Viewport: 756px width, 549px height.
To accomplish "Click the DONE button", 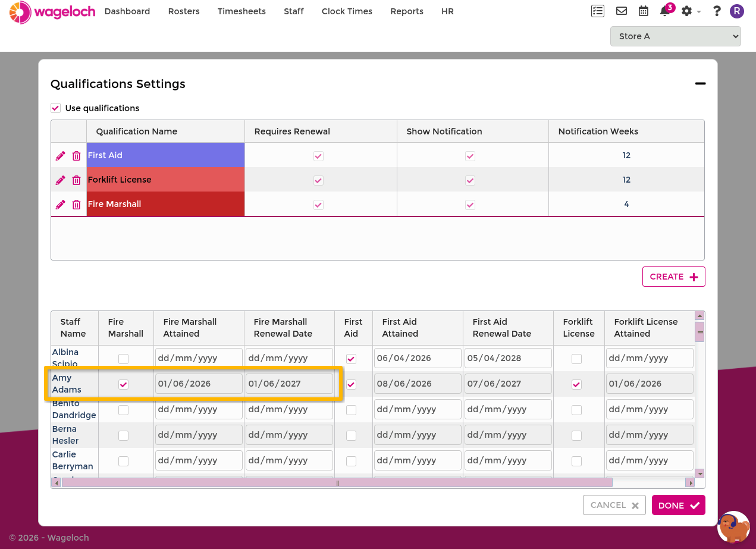I will click(x=678, y=505).
